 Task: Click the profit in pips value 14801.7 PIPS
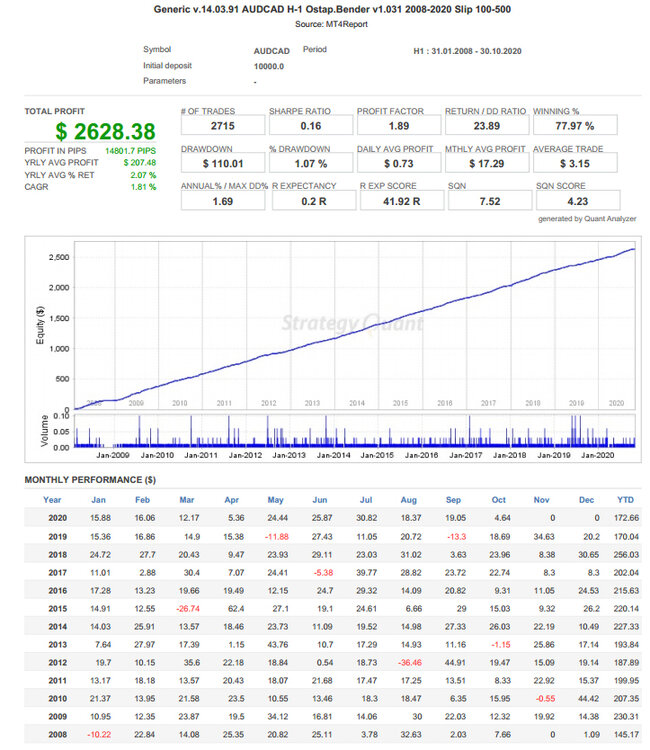click(130, 151)
